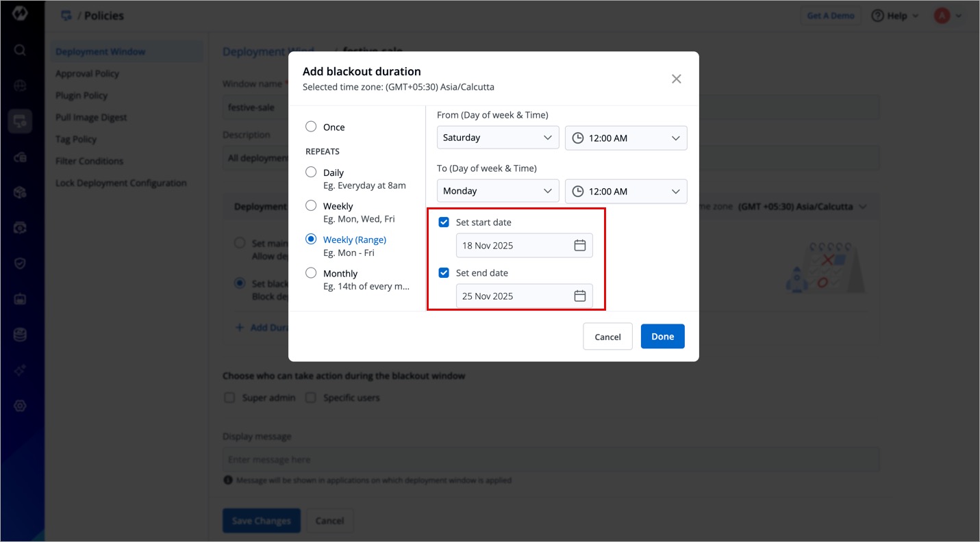Image resolution: width=980 pixels, height=542 pixels.
Task: Open the From day dropdown showing Saturday
Action: 497,138
